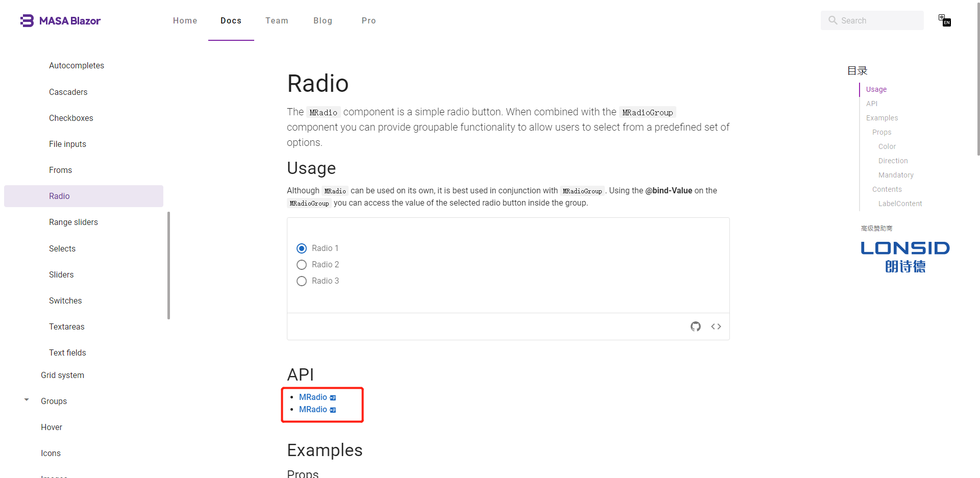Viewport: 980px width, 478px height.
Task: Jump to Props in the table of contents
Action: coord(881,132)
